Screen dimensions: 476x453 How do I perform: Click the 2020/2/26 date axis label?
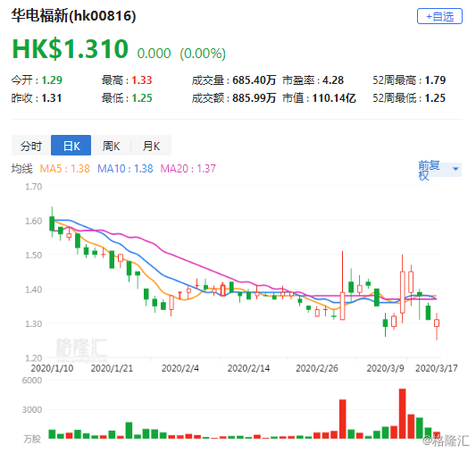(x=317, y=368)
